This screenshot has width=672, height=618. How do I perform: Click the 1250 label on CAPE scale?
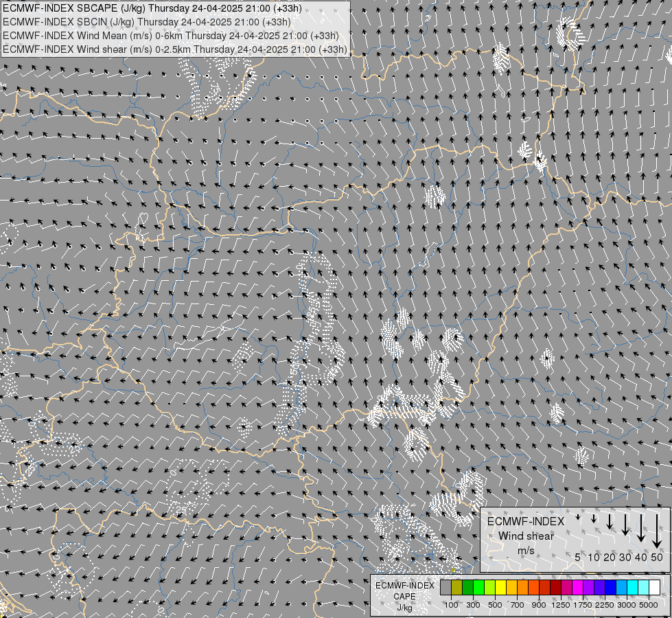pos(561,605)
